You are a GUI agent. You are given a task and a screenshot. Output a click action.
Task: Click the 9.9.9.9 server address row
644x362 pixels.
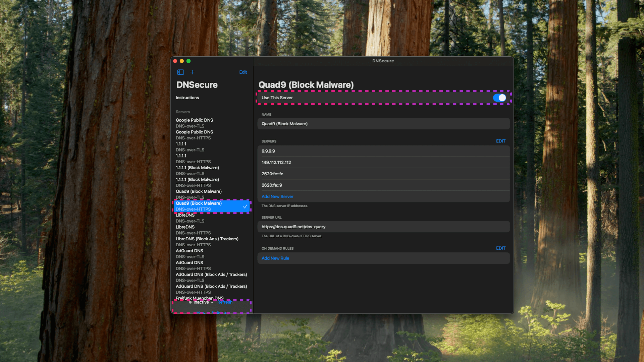click(x=383, y=151)
